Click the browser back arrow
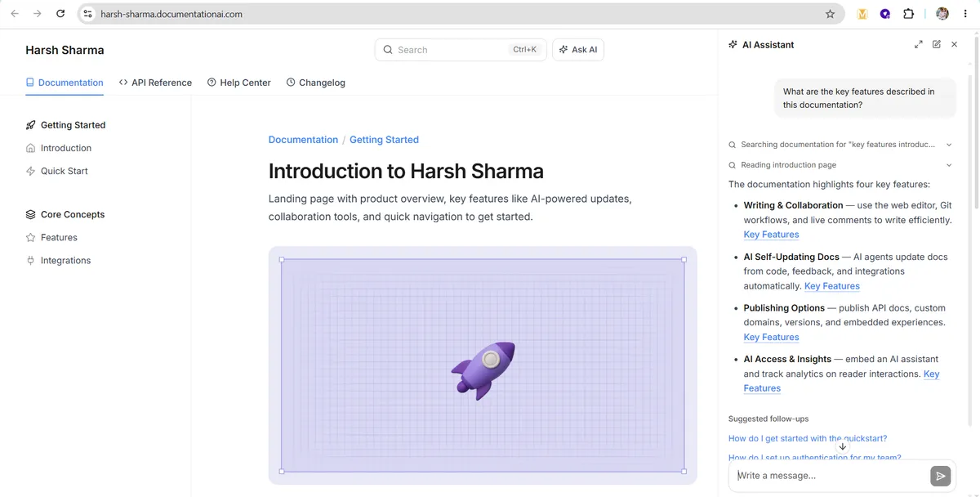 [x=15, y=14]
